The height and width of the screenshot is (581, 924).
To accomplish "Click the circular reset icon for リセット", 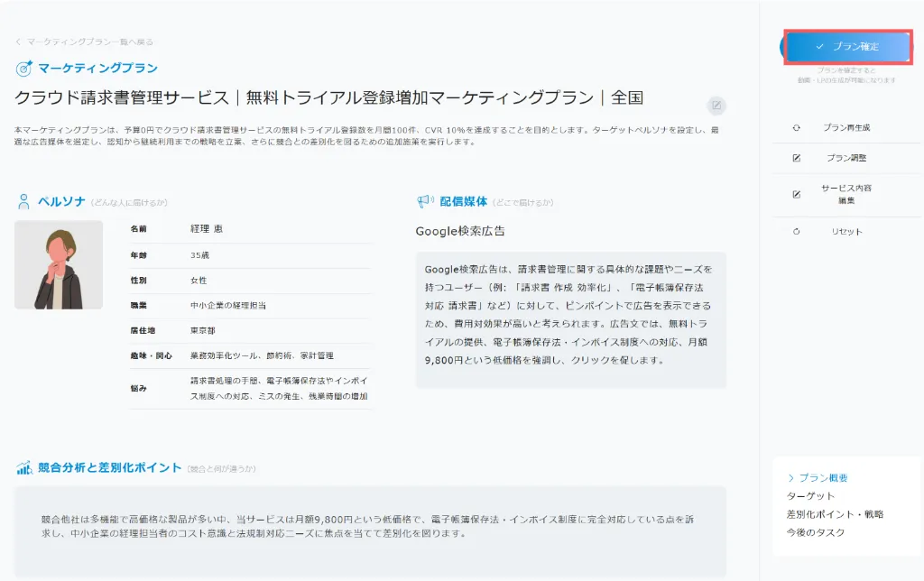I will pos(796,232).
